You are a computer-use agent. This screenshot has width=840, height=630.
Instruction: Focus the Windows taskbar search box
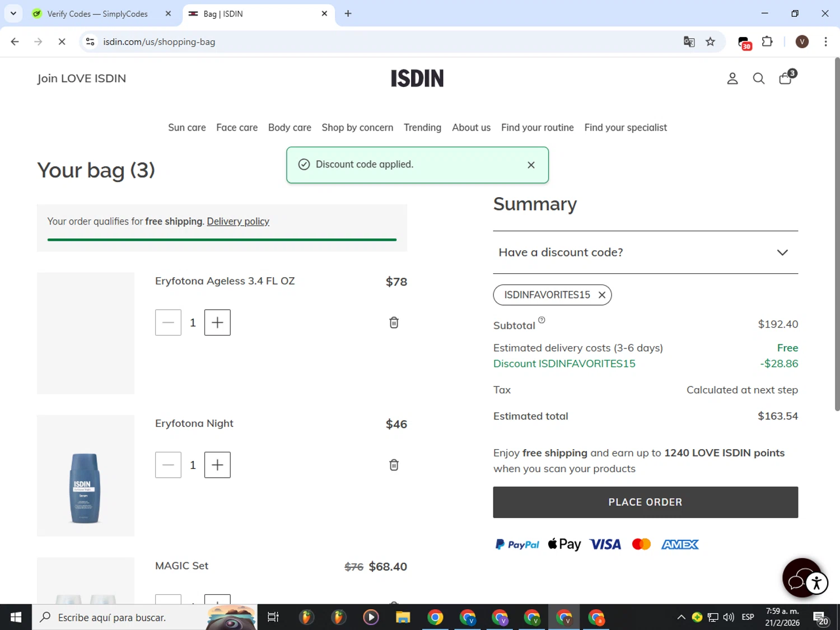pos(144,617)
